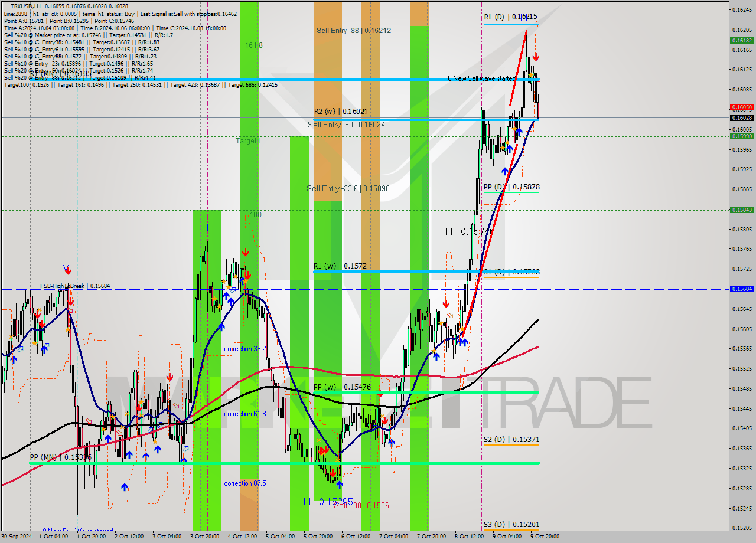Click the black 0.16028 current price tag
This screenshot has height=543, width=756.
[741, 117]
